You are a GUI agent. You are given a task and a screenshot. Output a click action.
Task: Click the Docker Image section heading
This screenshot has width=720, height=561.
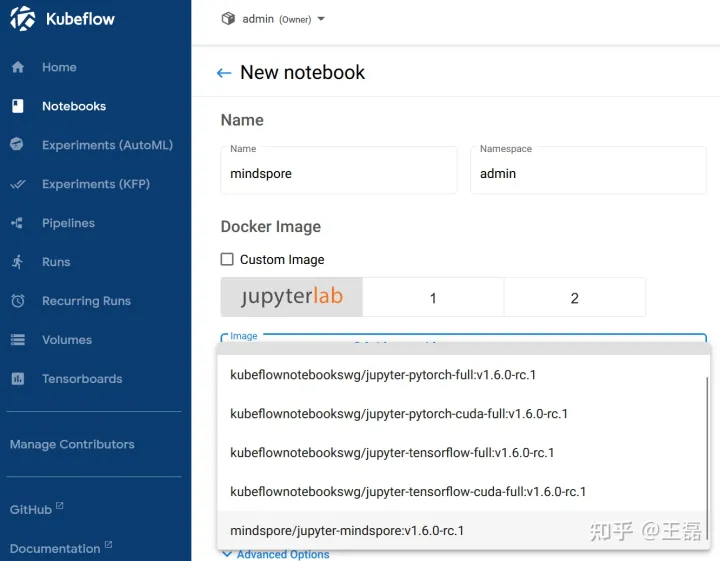271,227
